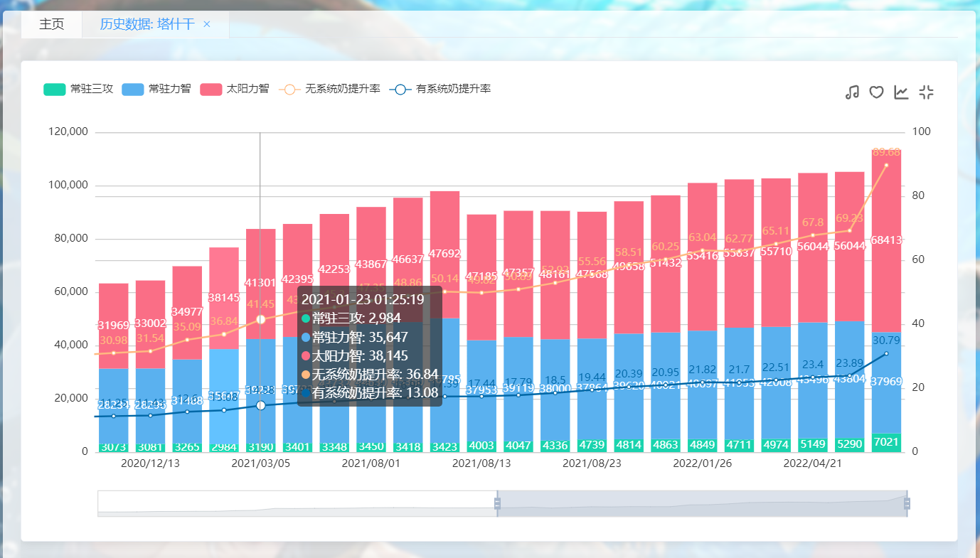
Task: Click the 5290 green bar segment
Action: tap(850, 444)
